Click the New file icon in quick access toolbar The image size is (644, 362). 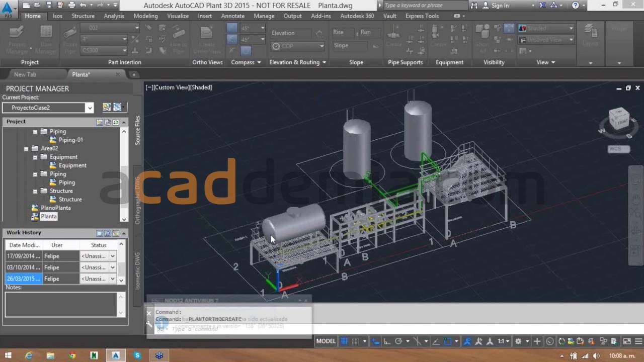(x=26, y=5)
